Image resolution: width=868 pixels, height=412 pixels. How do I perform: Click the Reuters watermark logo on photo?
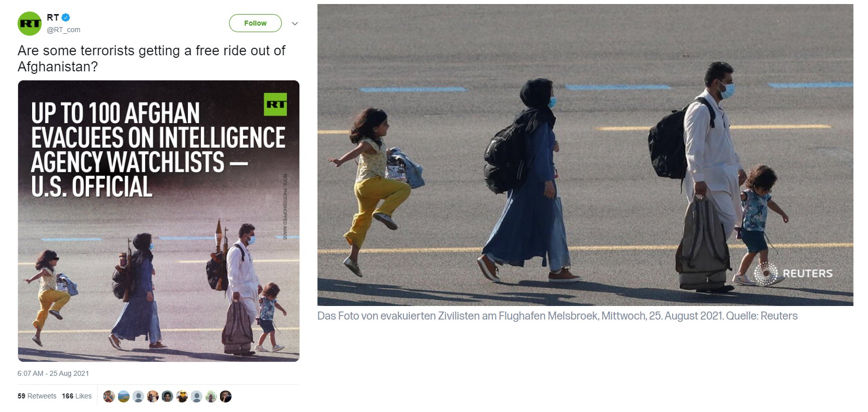(x=793, y=273)
